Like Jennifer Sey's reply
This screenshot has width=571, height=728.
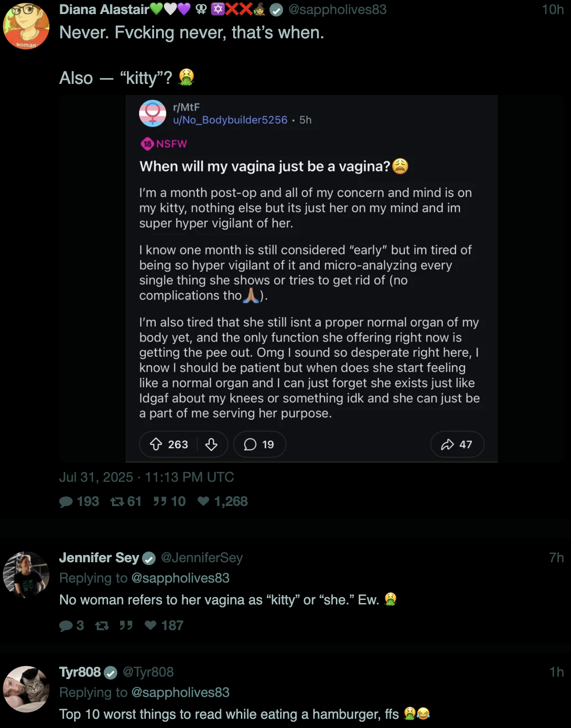coord(151,626)
